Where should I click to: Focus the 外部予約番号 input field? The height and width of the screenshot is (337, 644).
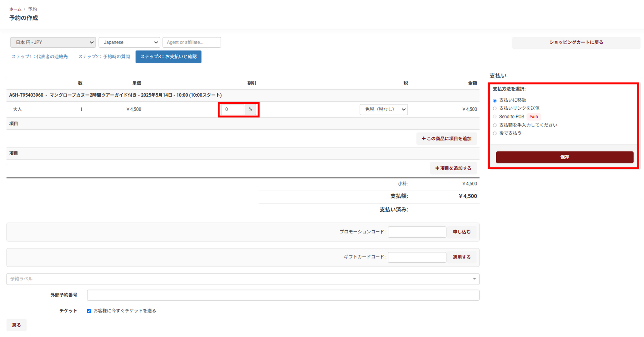click(x=283, y=295)
